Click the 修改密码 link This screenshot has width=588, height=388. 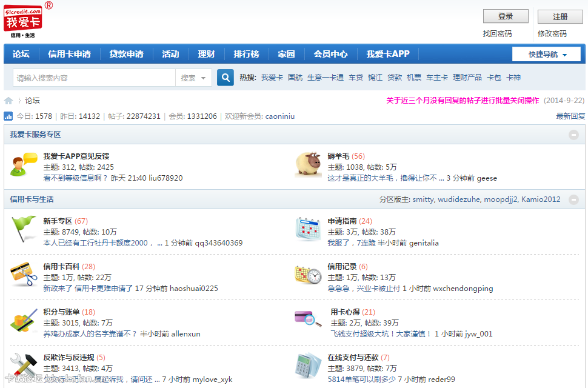click(x=552, y=34)
